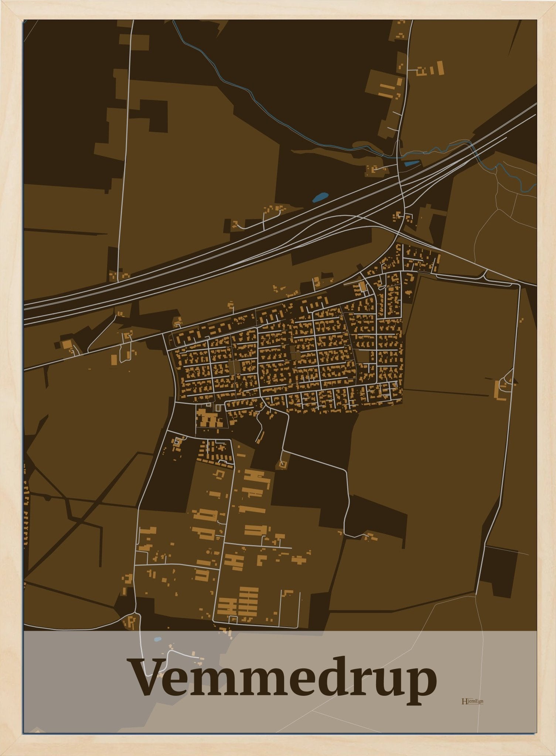This screenshot has height=756, width=556.
Task: Select the large open field east of the town
Action: (x=462, y=332)
